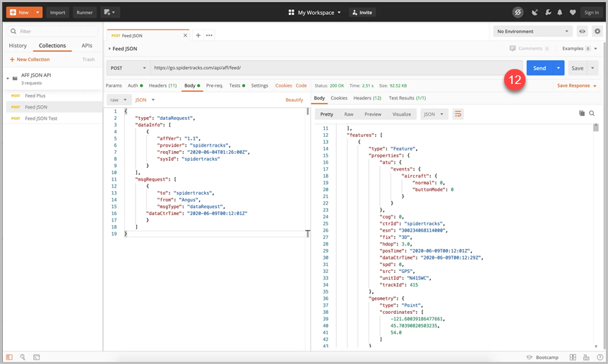Open the Test Results (1/1) tab
The width and height of the screenshot is (608, 364).
coord(407,98)
